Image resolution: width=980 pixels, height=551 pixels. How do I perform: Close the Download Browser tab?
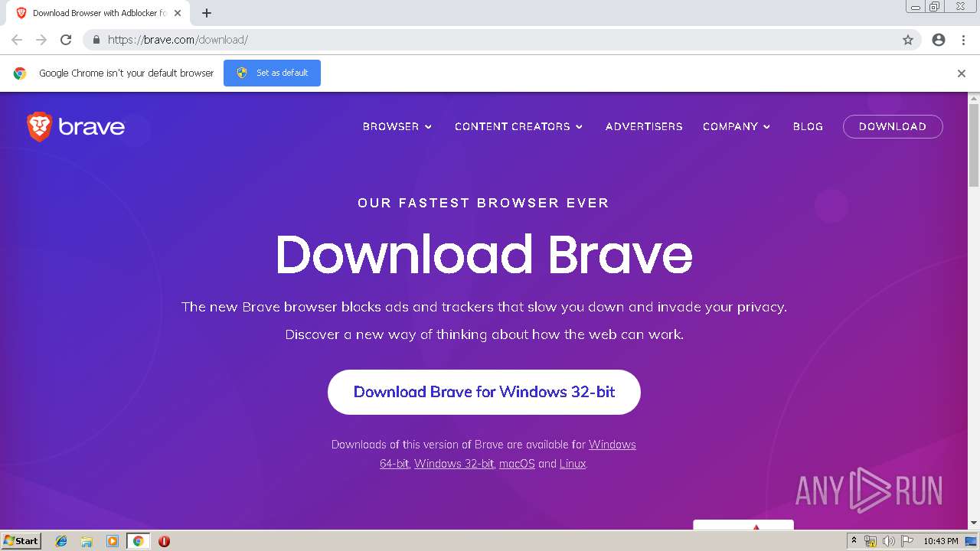click(178, 13)
